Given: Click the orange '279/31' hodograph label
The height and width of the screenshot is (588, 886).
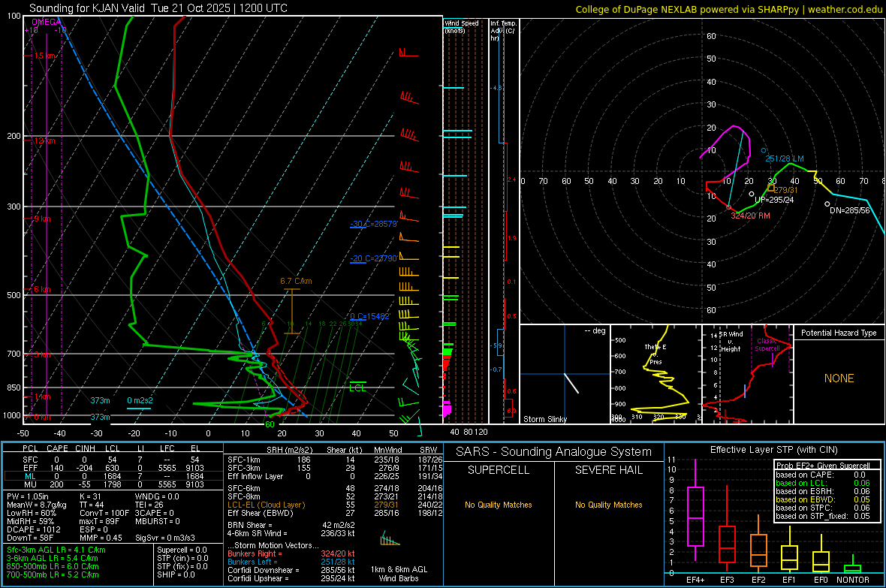Looking at the screenshot, I should tap(785, 190).
